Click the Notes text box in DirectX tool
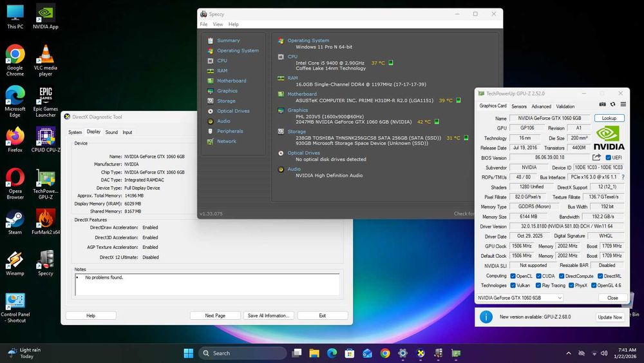Viewport: 644px width, 363px height. pyautogui.click(x=207, y=284)
